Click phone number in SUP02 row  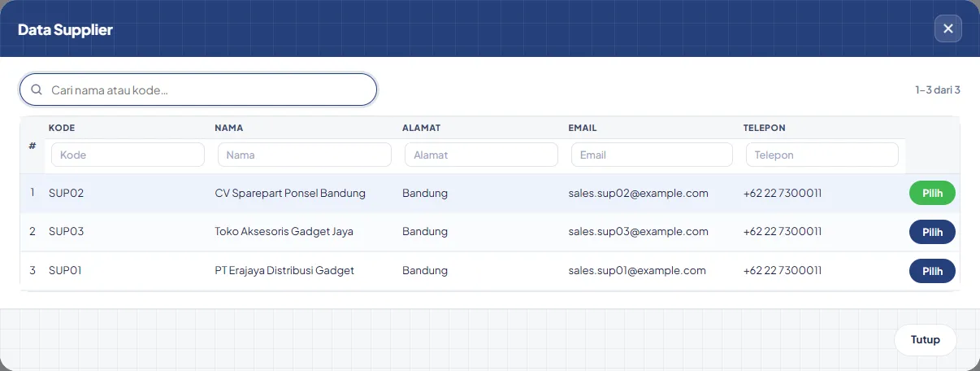(783, 194)
